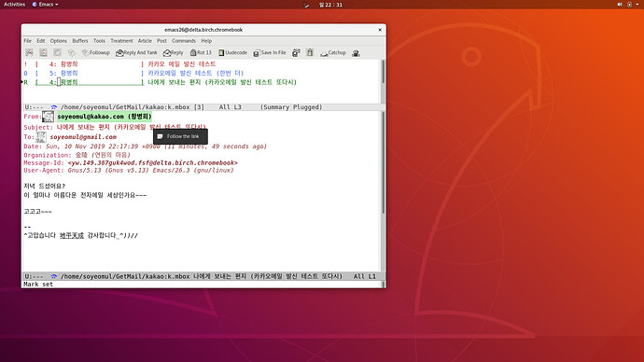Viewport: 644px width, 362px height.
Task: Open the Article menu
Action: click(145, 41)
